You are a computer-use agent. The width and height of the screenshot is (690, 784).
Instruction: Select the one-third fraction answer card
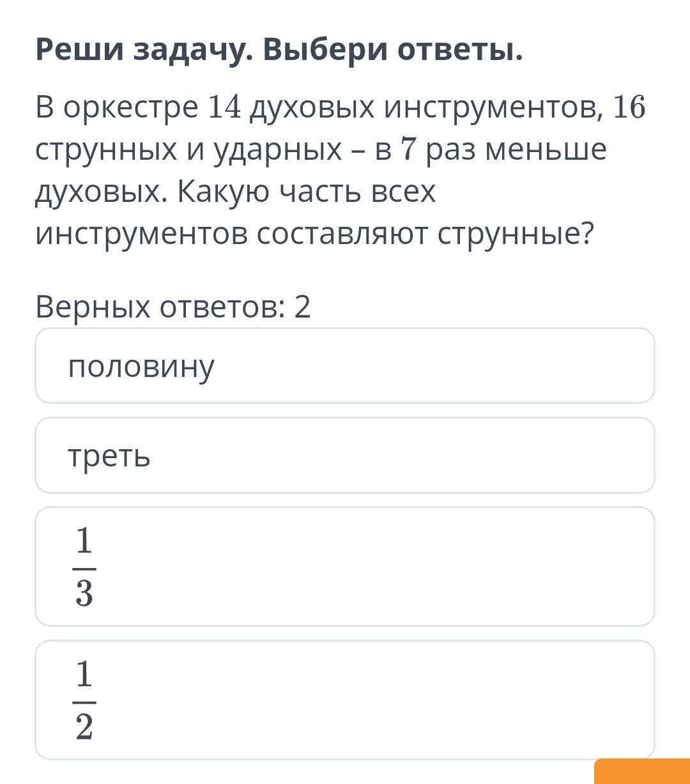pos(345,567)
